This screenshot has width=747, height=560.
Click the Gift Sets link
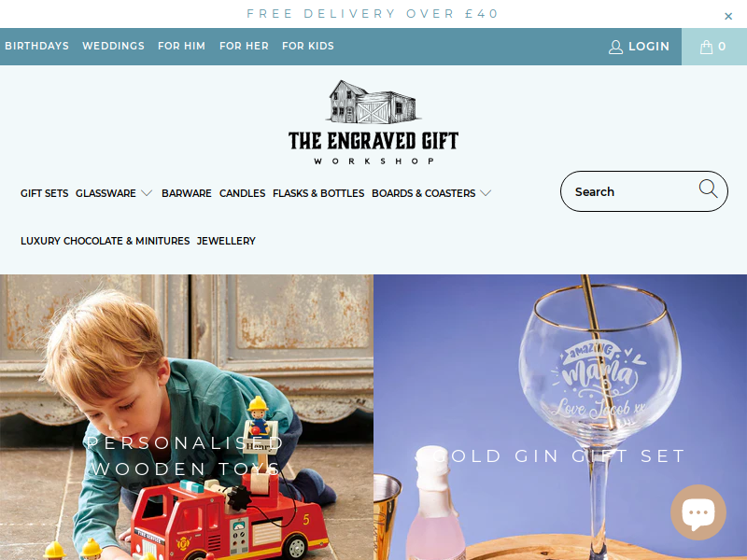tap(44, 193)
